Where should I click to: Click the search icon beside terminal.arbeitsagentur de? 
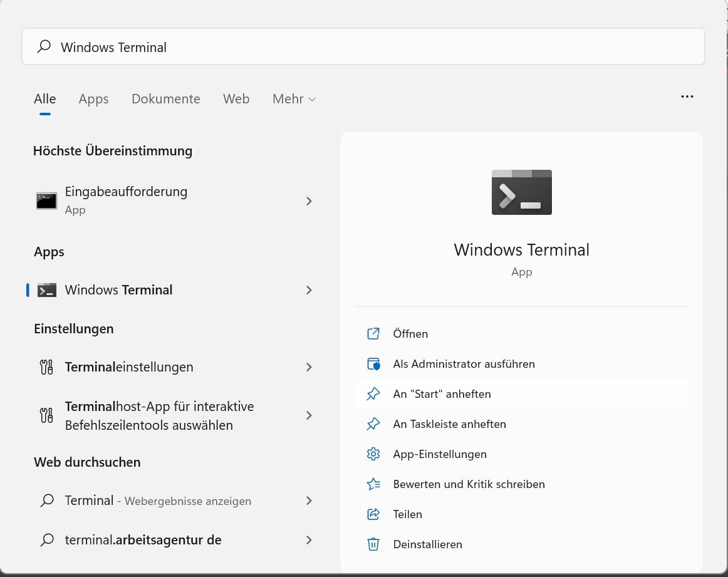click(47, 540)
